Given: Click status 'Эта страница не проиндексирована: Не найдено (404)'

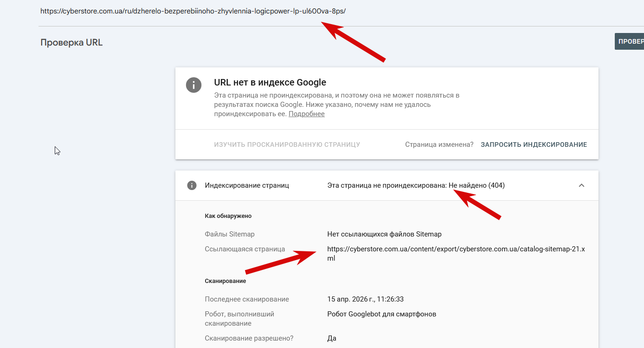Looking at the screenshot, I should click(416, 185).
